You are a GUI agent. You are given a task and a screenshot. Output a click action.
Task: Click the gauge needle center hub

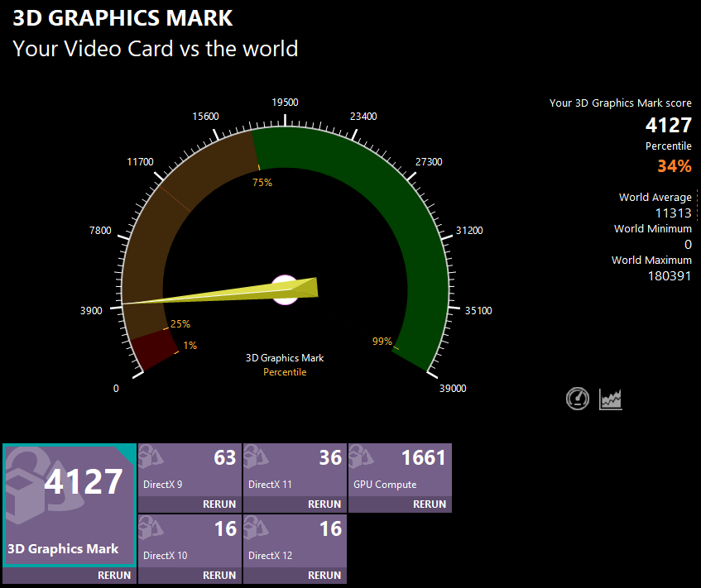(x=285, y=289)
